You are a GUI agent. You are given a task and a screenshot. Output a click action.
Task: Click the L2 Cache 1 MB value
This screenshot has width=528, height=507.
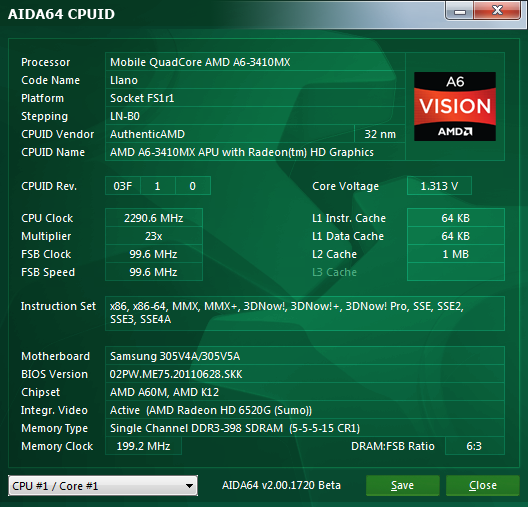coord(456,254)
